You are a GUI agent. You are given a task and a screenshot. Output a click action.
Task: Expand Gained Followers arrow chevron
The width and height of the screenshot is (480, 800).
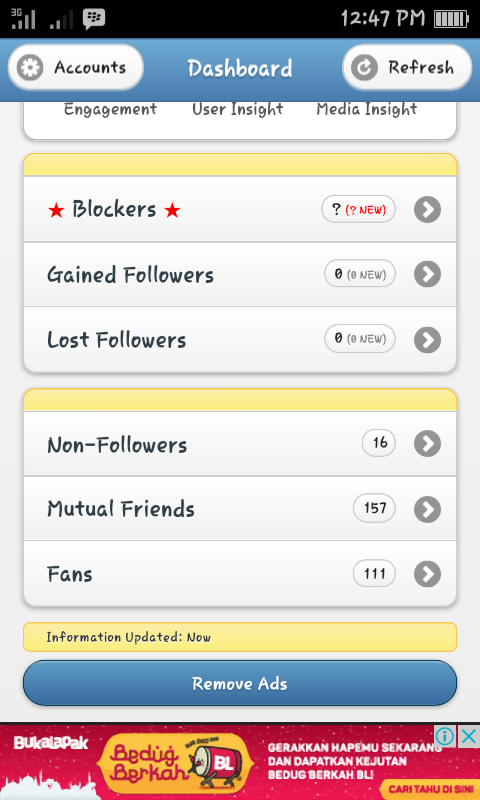click(427, 274)
